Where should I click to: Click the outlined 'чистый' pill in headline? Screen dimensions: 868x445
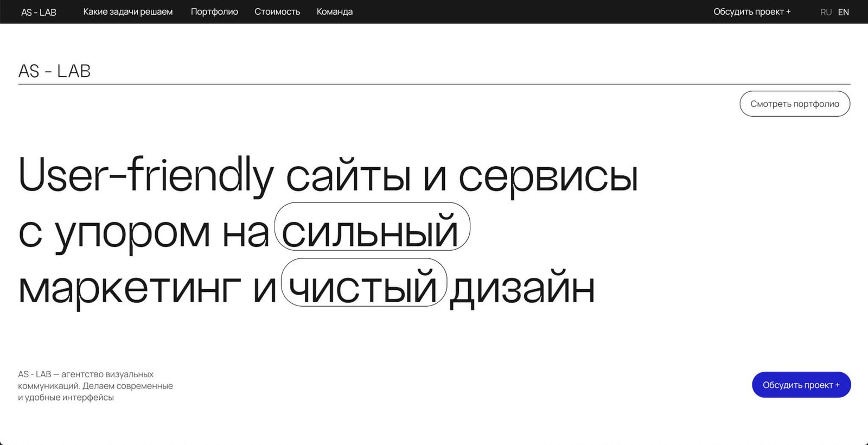[363, 283]
